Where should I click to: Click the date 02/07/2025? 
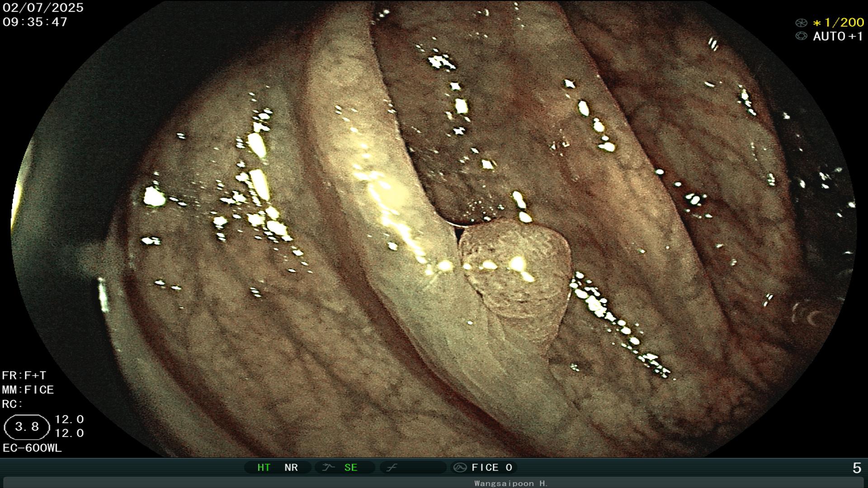tap(43, 8)
